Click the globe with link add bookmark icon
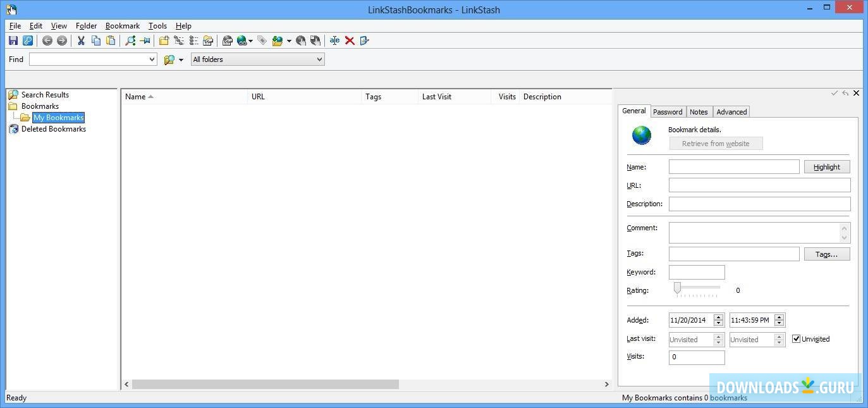This screenshot has width=868, height=408. 242,40
